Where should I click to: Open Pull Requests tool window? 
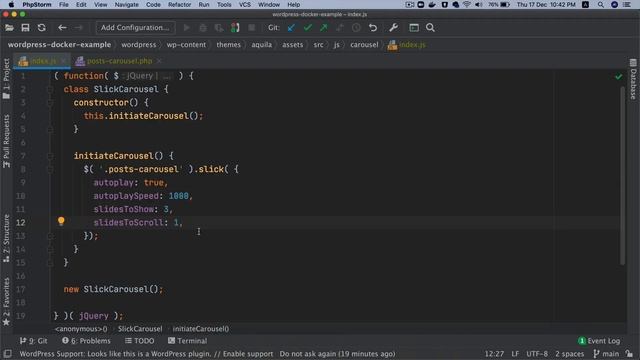6,141
